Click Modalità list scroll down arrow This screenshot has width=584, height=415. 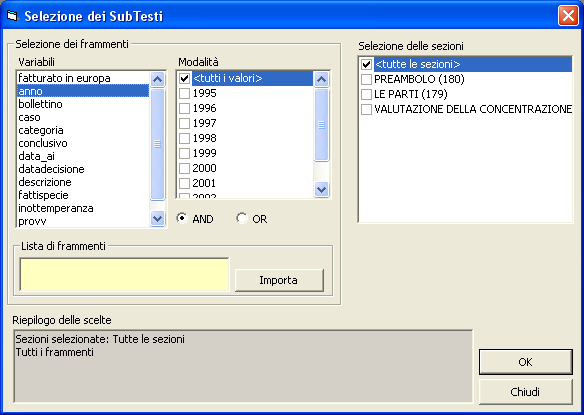321,189
